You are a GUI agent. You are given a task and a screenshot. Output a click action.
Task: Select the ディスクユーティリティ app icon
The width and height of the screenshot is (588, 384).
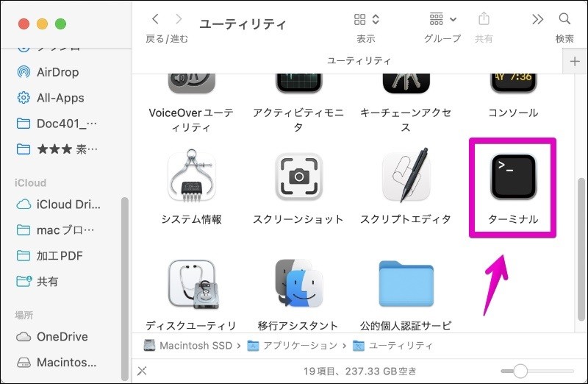(193, 285)
